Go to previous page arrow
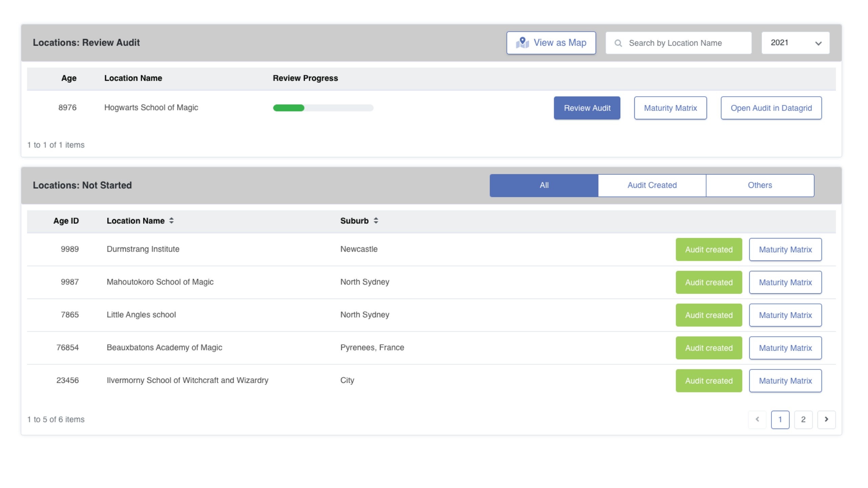The image size is (868, 488). (x=757, y=419)
